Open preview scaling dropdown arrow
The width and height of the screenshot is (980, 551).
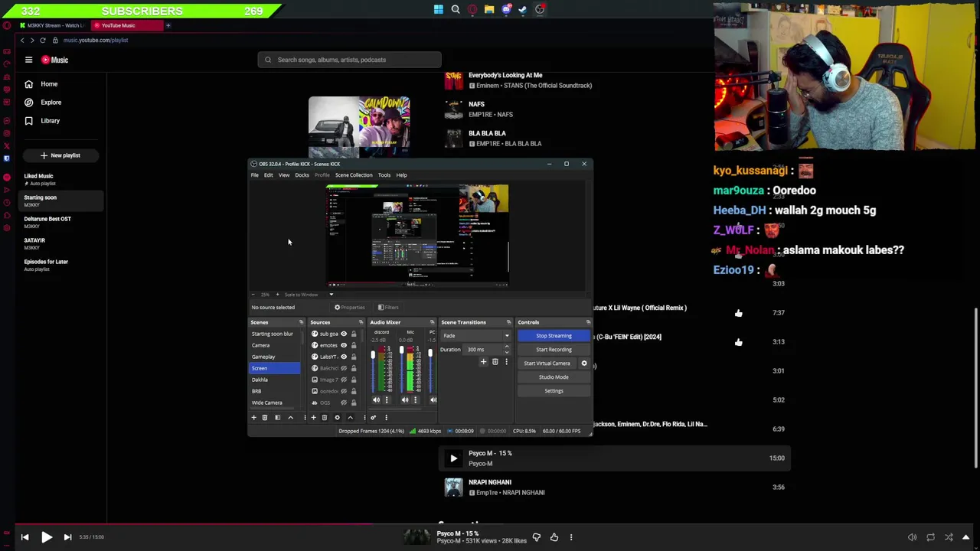332,295
